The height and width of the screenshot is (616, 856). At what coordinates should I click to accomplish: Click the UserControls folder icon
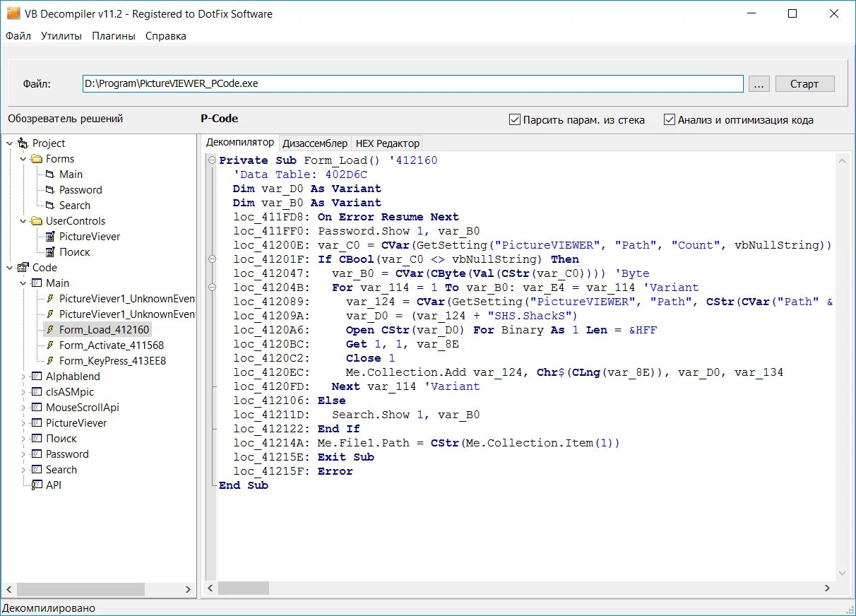(37, 221)
